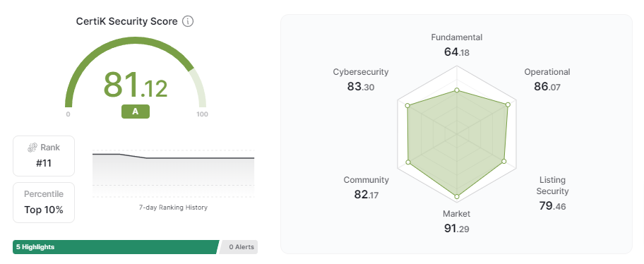This screenshot has width=644, height=264.
Task: Select the Community vertex marker on the radar chart
Action: 408,162
